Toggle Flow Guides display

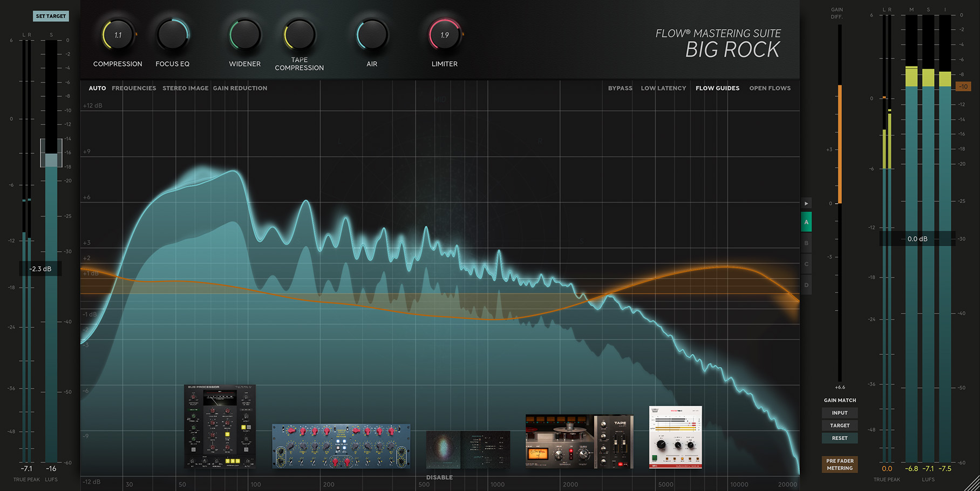pyautogui.click(x=717, y=88)
